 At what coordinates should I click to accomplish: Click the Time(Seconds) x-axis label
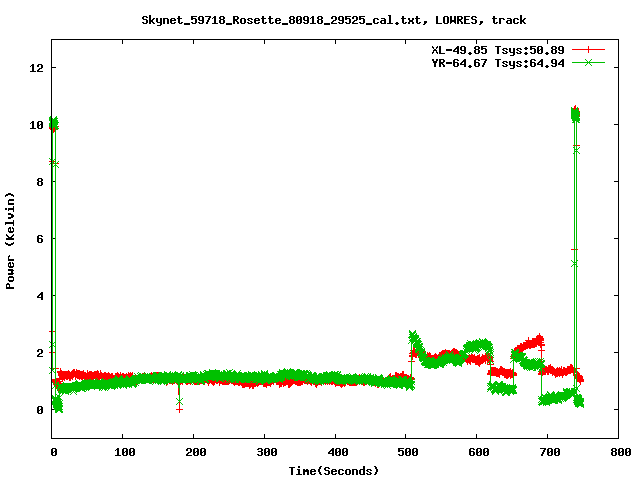pyautogui.click(x=334, y=471)
